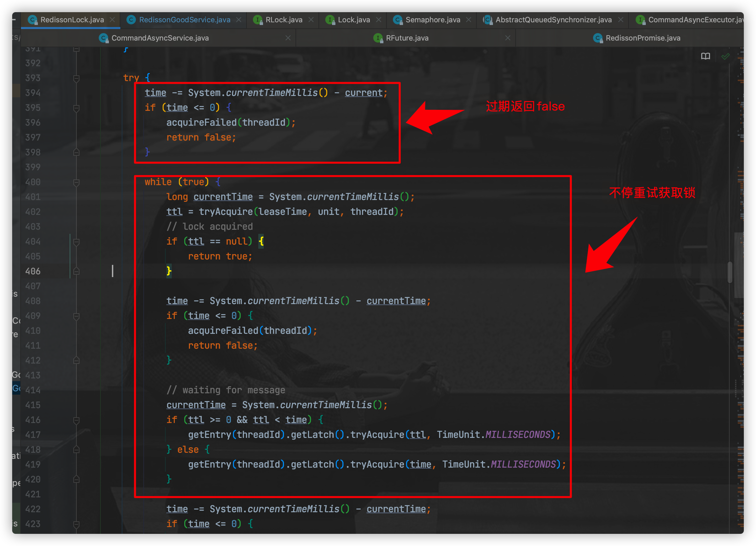Click the RFuture.java interface icon
756x546 pixels.
click(378, 38)
